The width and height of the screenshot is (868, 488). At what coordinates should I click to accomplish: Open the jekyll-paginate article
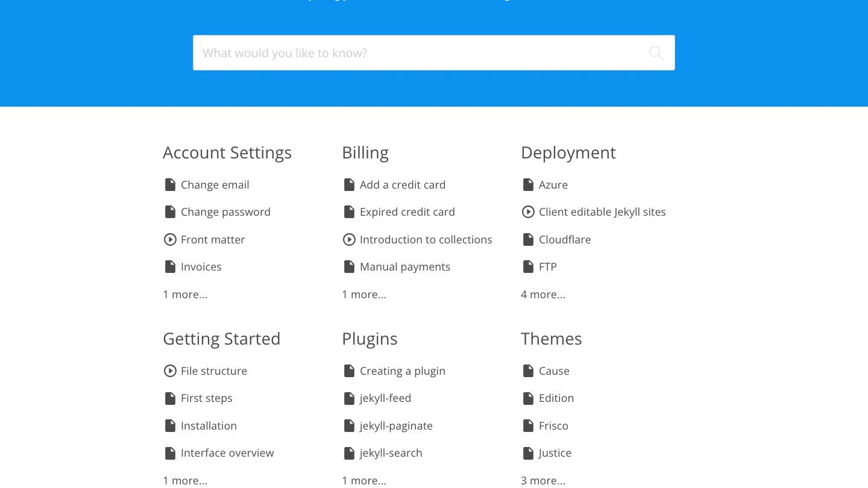[396, 426]
